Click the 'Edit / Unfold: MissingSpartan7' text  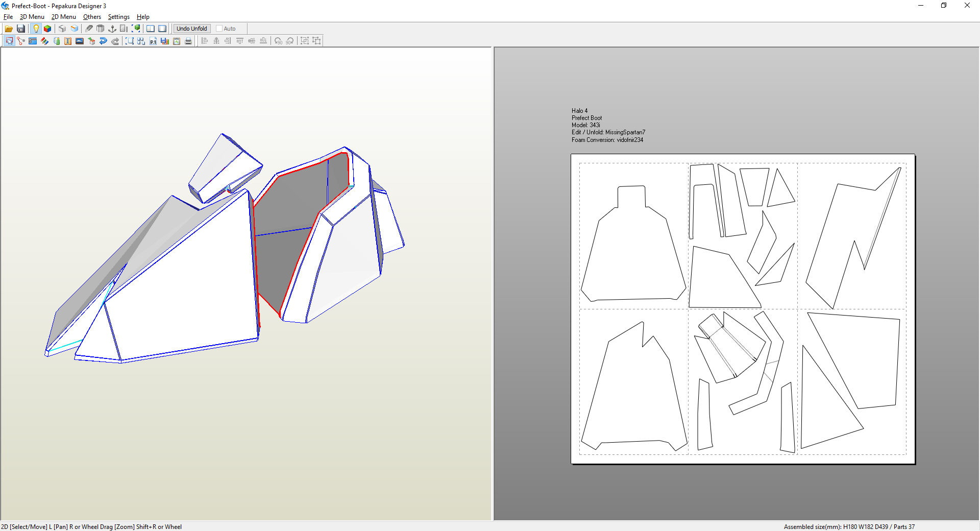pos(608,132)
